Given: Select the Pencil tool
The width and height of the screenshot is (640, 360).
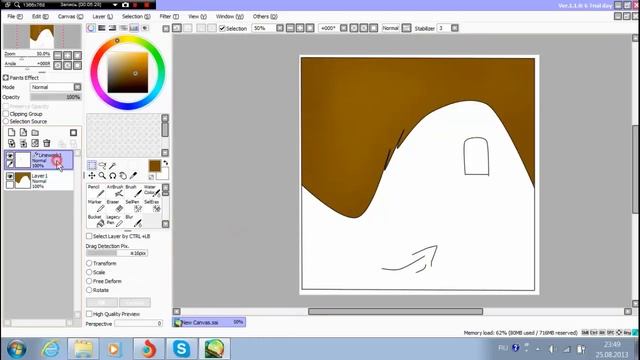Looking at the screenshot, I should [95, 191].
